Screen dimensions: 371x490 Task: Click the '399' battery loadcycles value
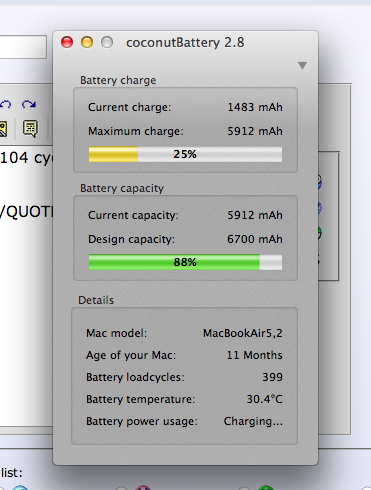(x=273, y=377)
